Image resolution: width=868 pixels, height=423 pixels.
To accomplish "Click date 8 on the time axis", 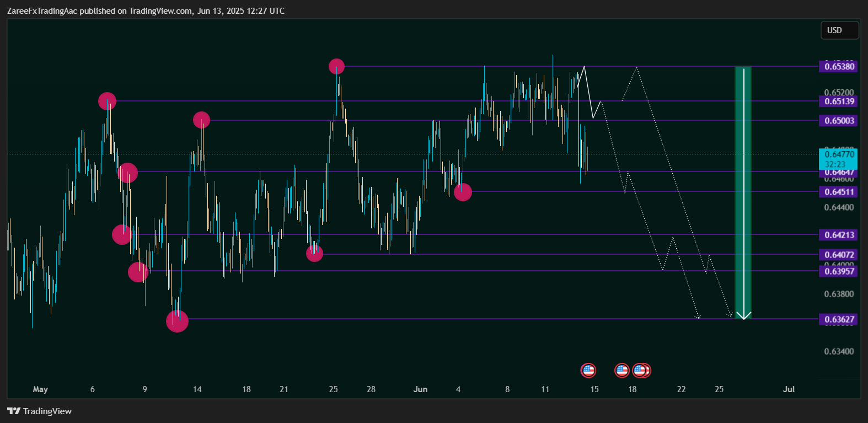I will 507,389.
